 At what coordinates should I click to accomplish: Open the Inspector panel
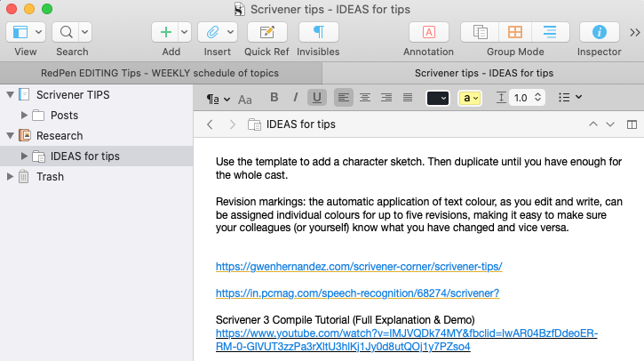(x=600, y=32)
